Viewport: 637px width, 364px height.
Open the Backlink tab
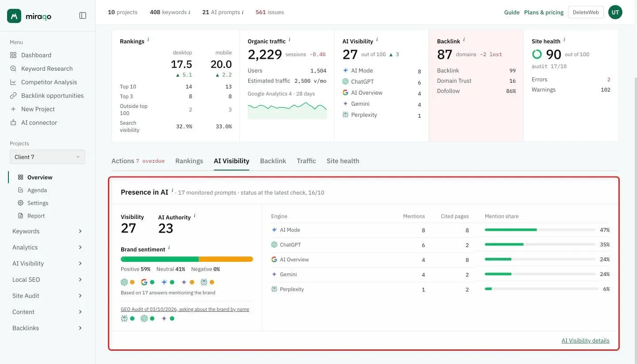coord(273,161)
